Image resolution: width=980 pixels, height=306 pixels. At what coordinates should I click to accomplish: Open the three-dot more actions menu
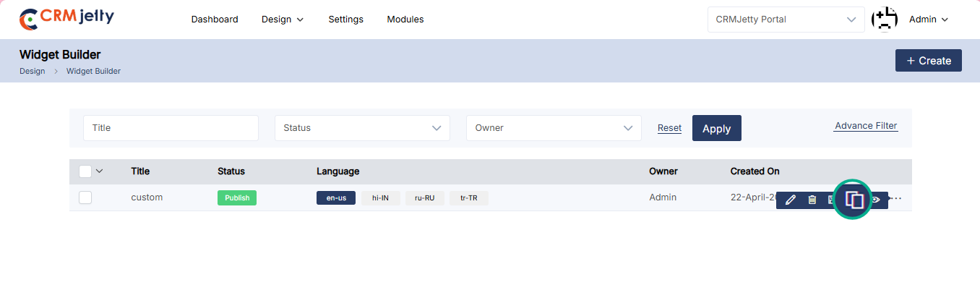[897, 198]
